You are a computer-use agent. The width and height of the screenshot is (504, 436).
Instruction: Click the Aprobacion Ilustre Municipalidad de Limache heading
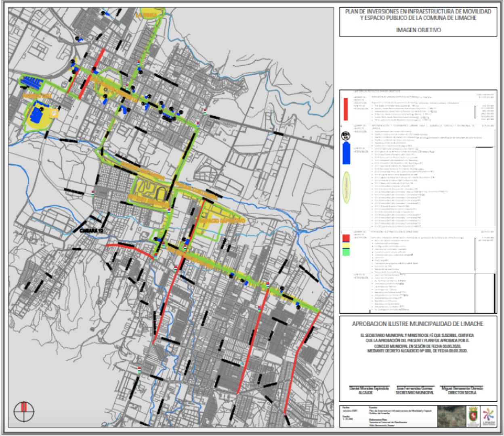click(418, 324)
